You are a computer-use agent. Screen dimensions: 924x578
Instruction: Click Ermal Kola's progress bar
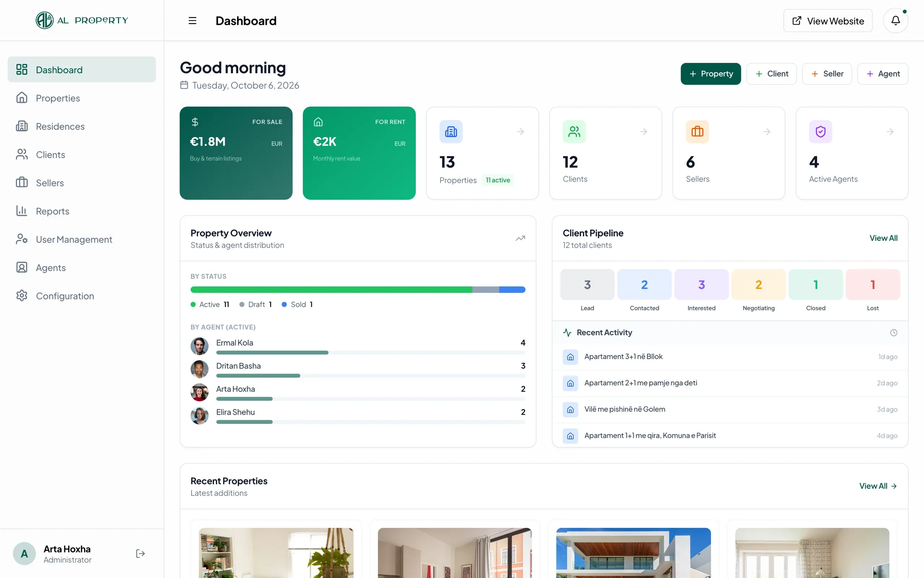370,353
